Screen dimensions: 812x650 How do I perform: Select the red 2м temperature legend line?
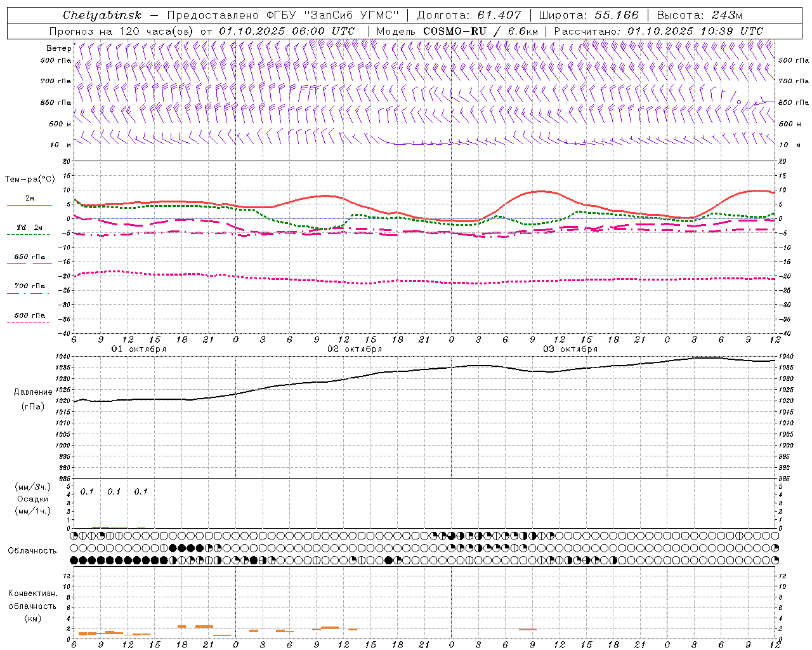[x=29, y=204]
